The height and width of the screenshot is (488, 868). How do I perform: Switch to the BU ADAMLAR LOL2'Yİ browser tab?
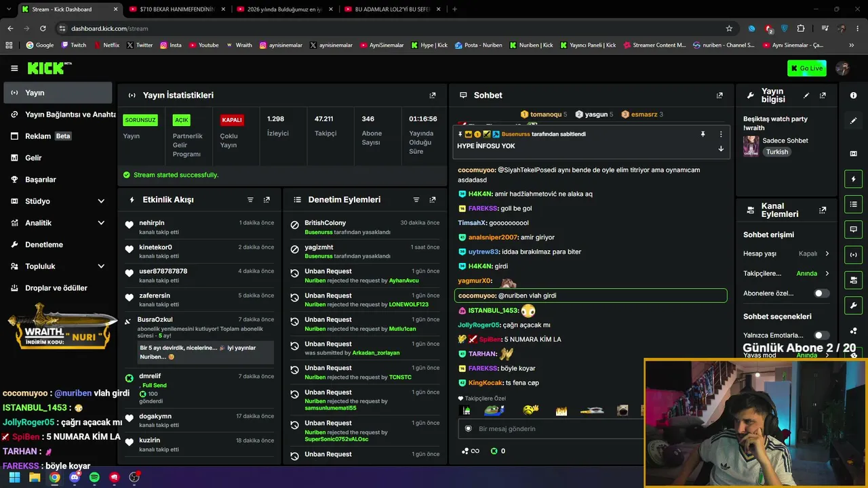point(393,9)
